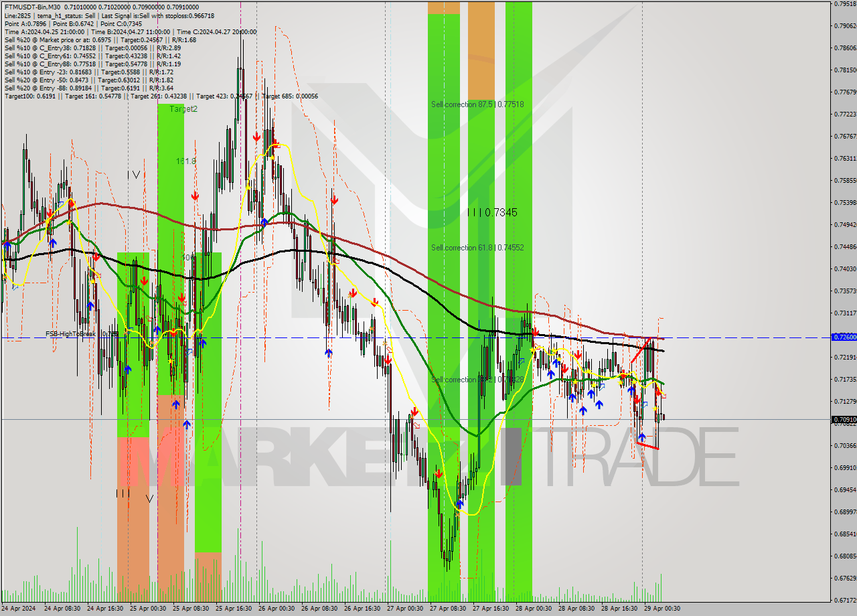The width and height of the screenshot is (857, 616).
Task: Click the 'Time A:2024.04.25 21:00:00' text line
Action: 130,31
